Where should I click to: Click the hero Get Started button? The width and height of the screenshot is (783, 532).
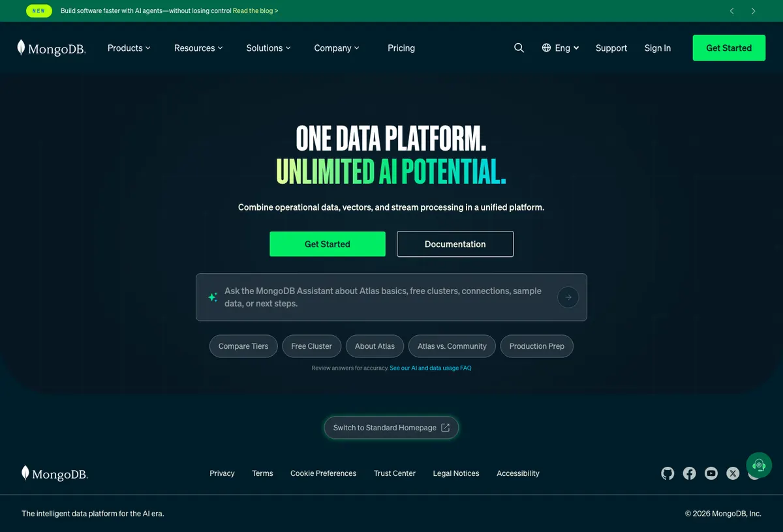click(328, 244)
